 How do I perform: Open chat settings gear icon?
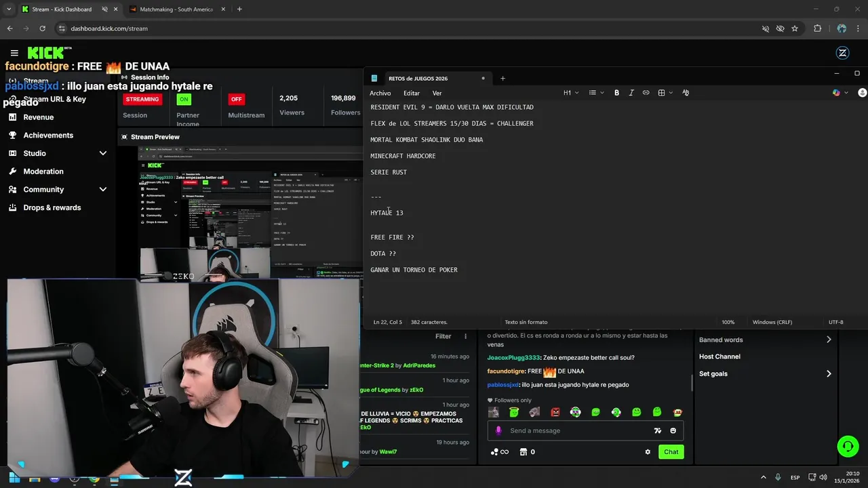click(x=648, y=452)
